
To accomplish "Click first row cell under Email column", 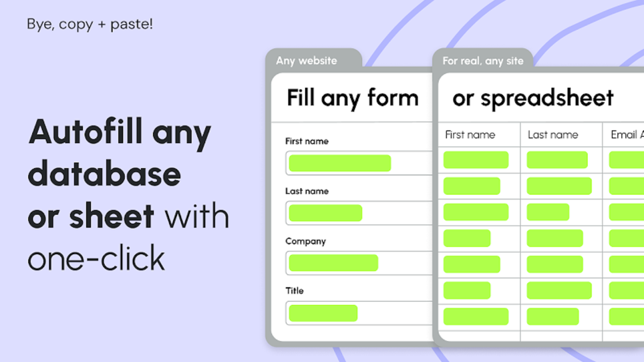I will click(623, 160).
